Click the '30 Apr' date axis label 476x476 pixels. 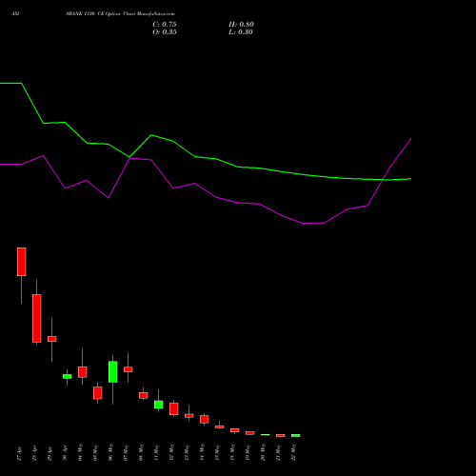pos(65,454)
